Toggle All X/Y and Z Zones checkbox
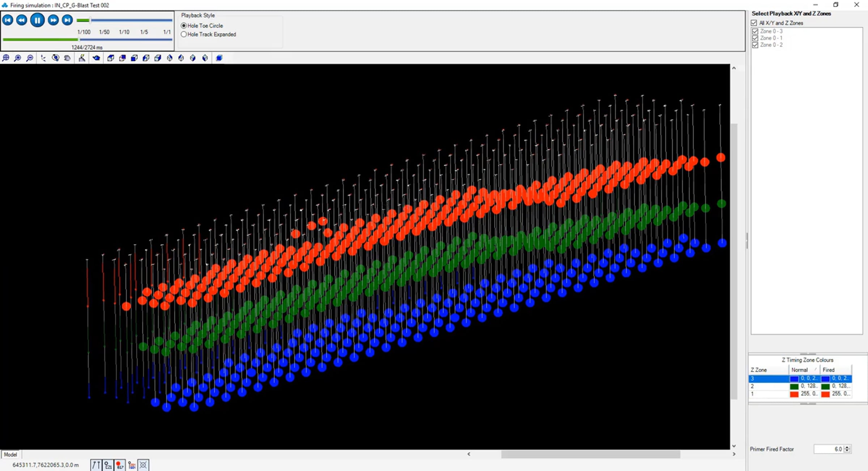 (x=754, y=23)
